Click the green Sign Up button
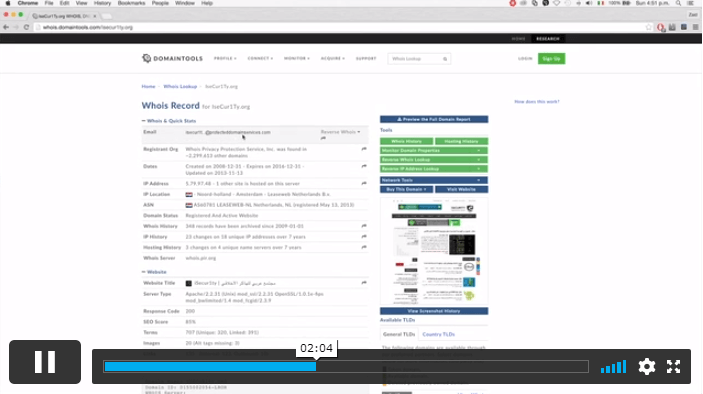703x394 pixels. click(551, 59)
